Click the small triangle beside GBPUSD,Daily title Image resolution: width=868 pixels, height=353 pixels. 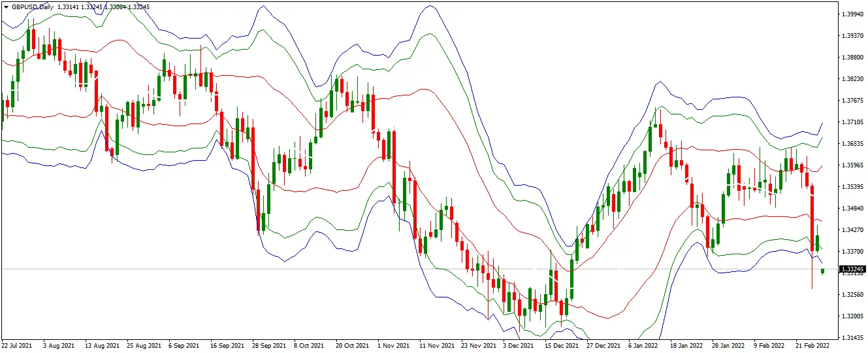[6, 6]
